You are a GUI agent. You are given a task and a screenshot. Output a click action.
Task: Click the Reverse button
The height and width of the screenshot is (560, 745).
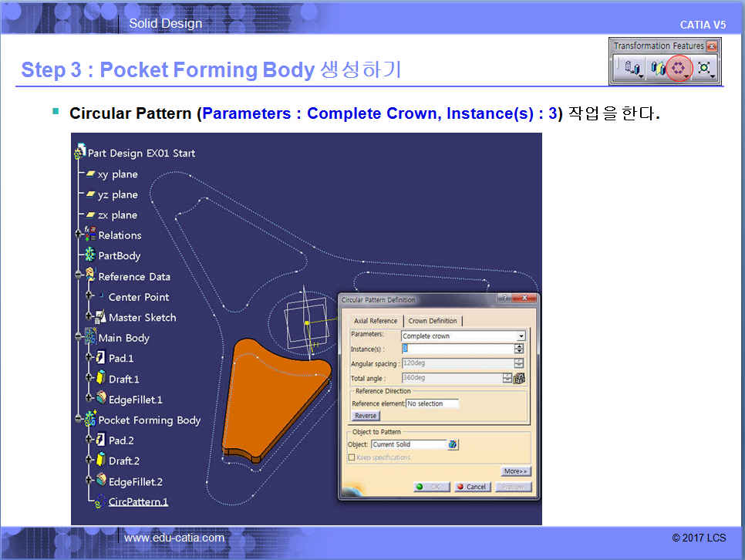366,416
